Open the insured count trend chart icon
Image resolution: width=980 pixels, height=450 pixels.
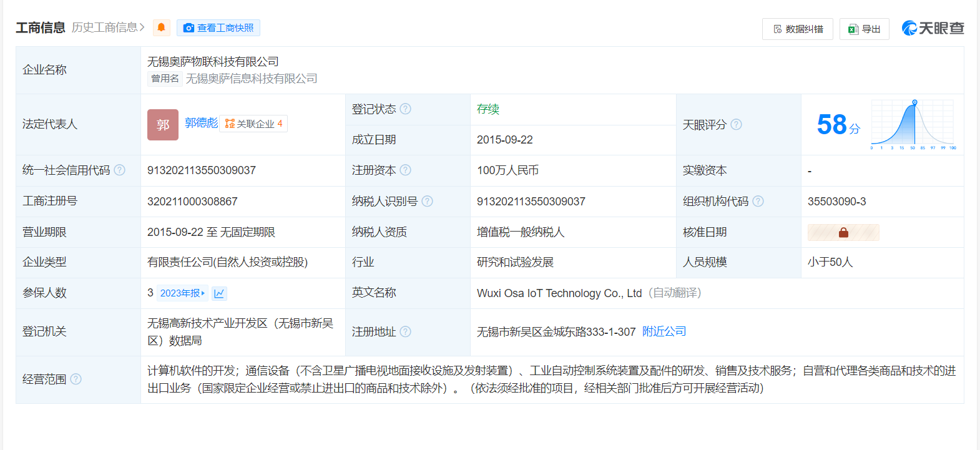219,293
